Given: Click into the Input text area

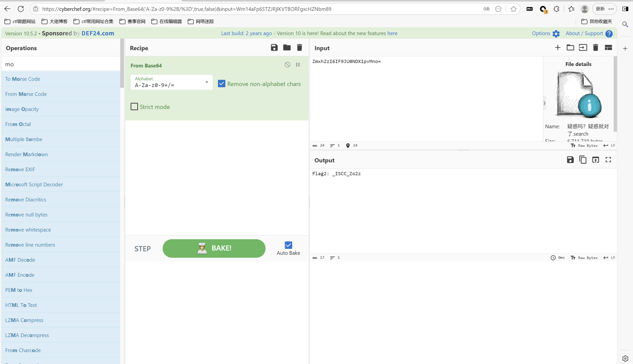Looking at the screenshot, I should 426,99.
